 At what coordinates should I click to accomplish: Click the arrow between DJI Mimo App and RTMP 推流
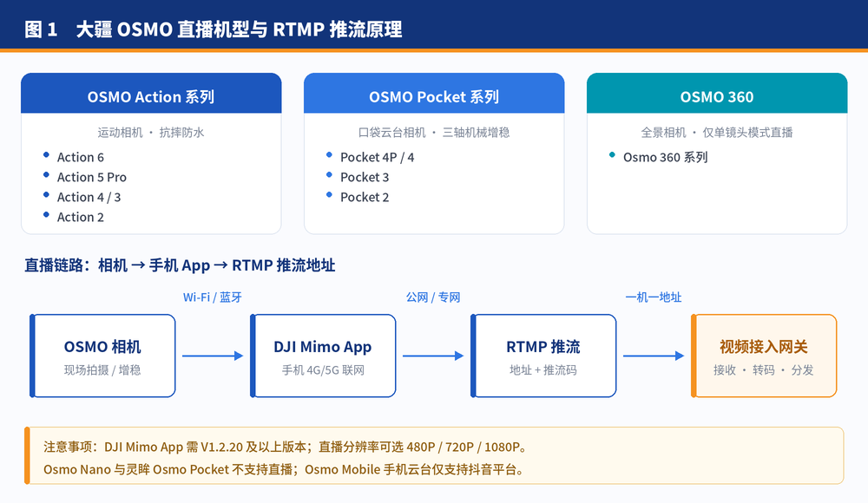click(x=433, y=356)
